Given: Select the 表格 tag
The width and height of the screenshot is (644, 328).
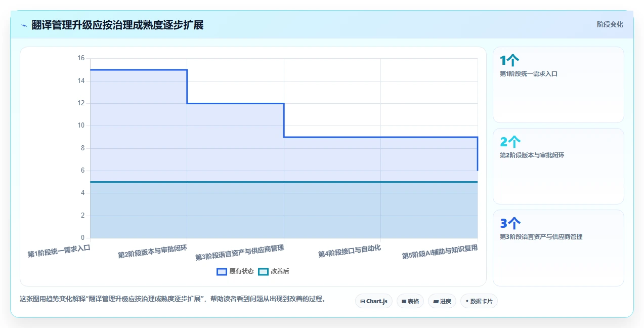Looking at the screenshot, I should [x=410, y=301].
